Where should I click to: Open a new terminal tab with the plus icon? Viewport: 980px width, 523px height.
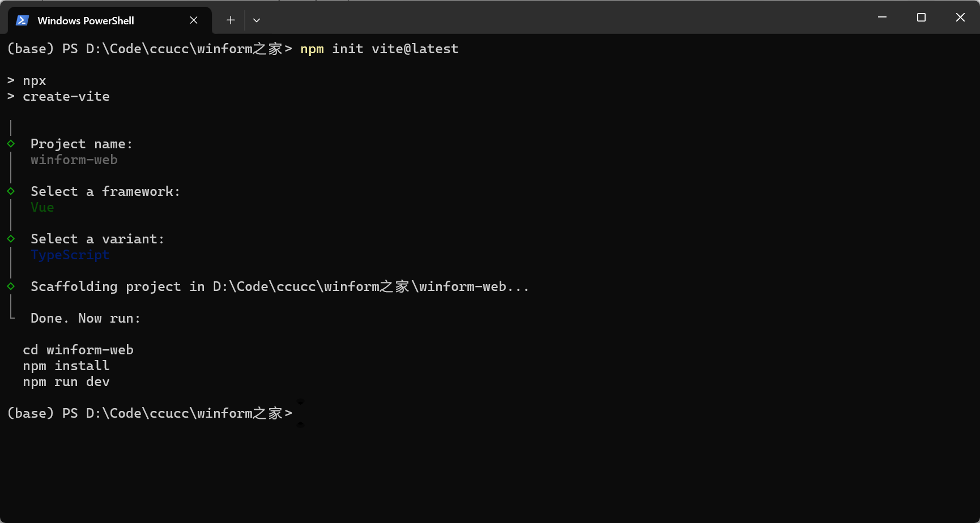point(230,20)
